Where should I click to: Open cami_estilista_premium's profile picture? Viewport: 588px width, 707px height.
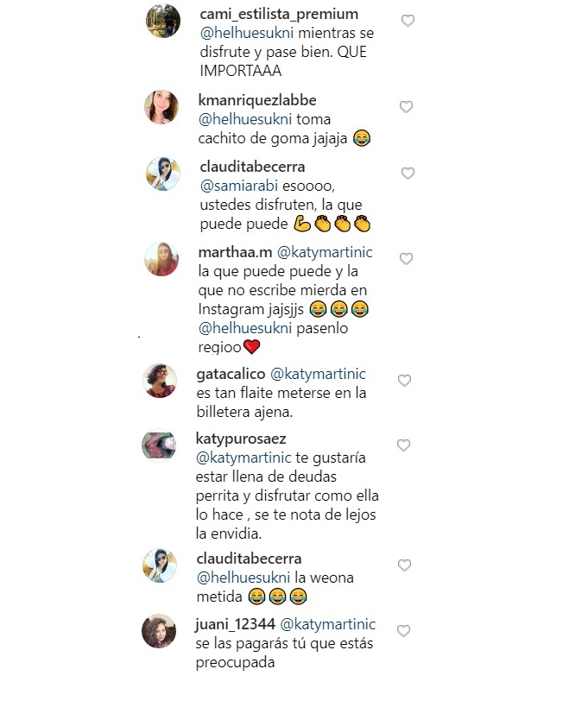pyautogui.click(x=163, y=21)
